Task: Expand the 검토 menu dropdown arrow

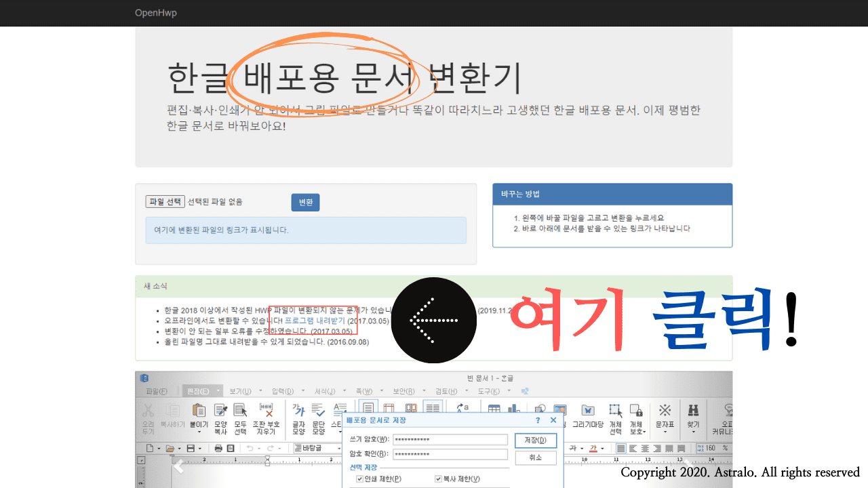Action: click(x=467, y=391)
